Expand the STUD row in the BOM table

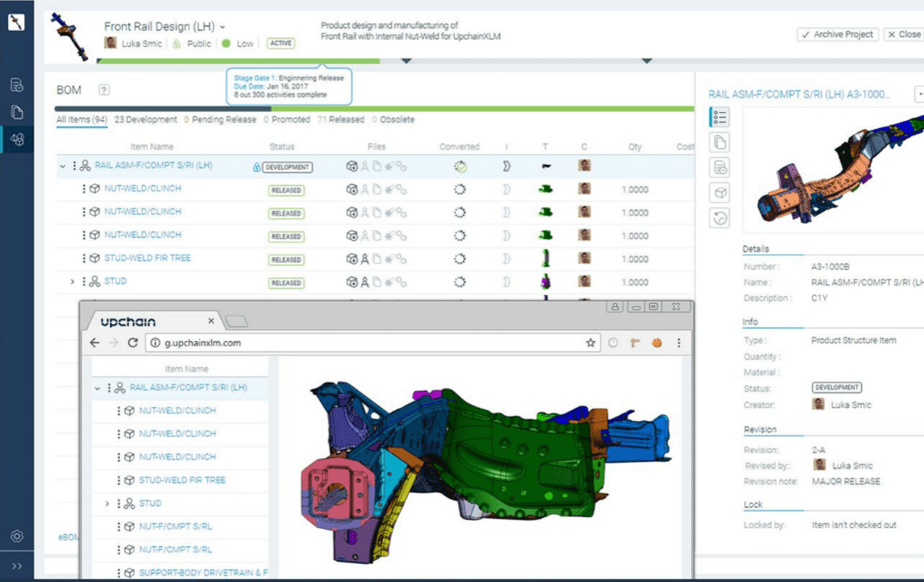tap(70, 281)
